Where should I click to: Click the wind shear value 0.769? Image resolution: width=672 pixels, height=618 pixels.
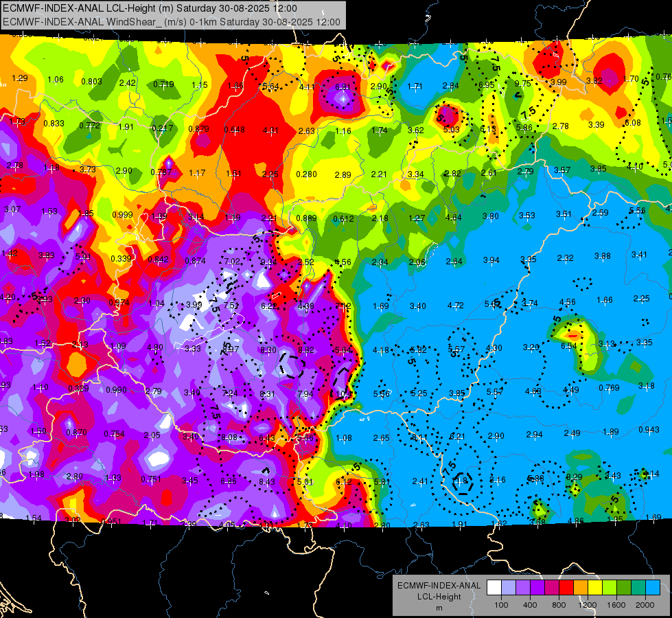[609, 388]
